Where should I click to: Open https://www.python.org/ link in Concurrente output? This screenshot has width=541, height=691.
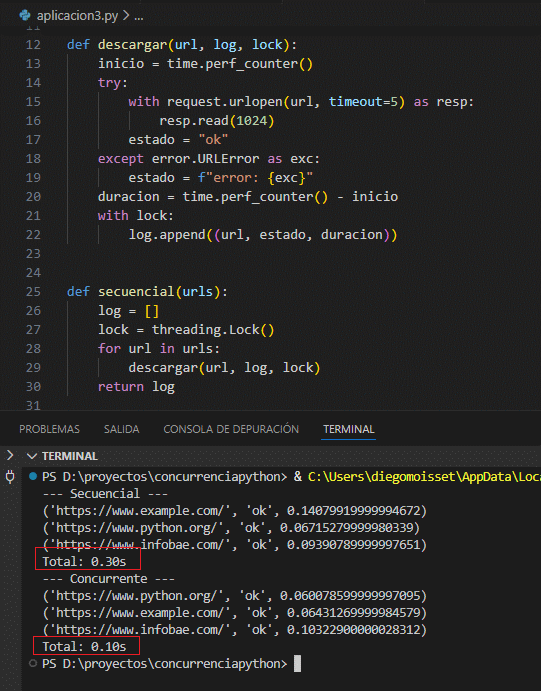[137, 596]
